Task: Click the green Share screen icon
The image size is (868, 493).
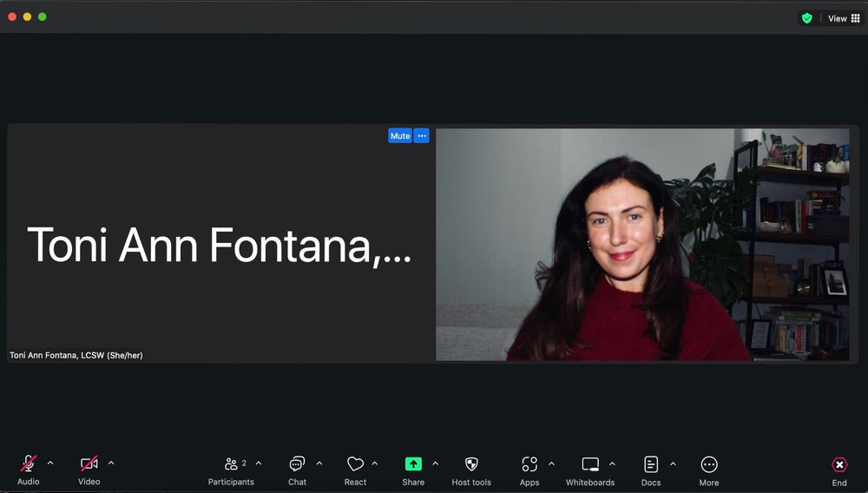Action: [413, 463]
